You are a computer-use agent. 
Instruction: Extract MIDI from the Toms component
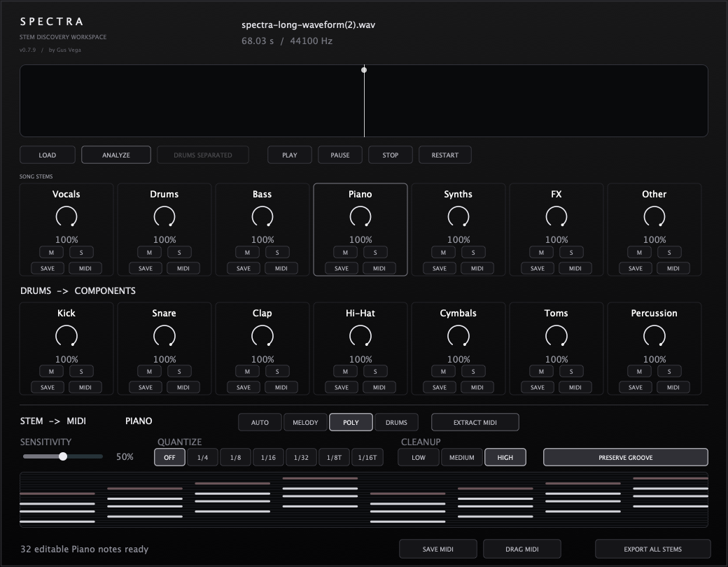pos(575,387)
